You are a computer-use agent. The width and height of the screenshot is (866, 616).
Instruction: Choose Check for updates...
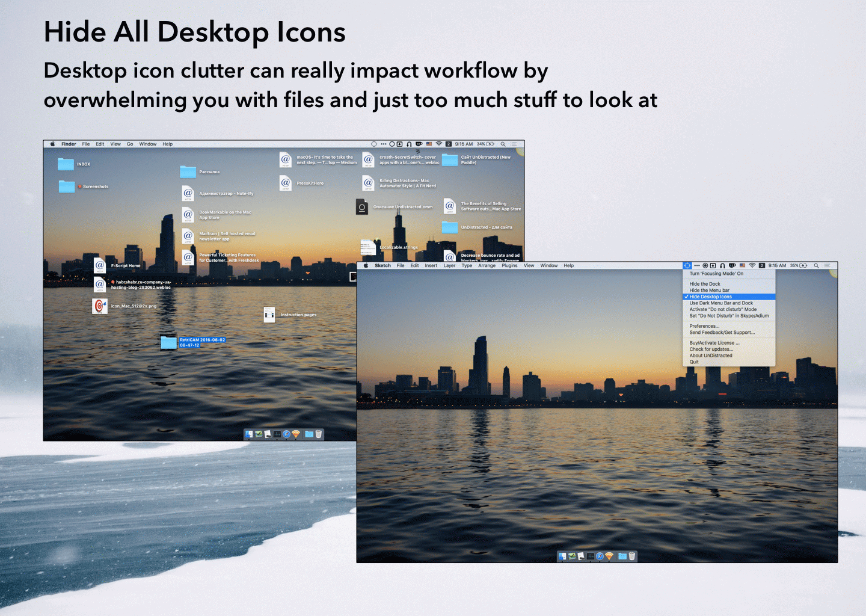[729, 349]
